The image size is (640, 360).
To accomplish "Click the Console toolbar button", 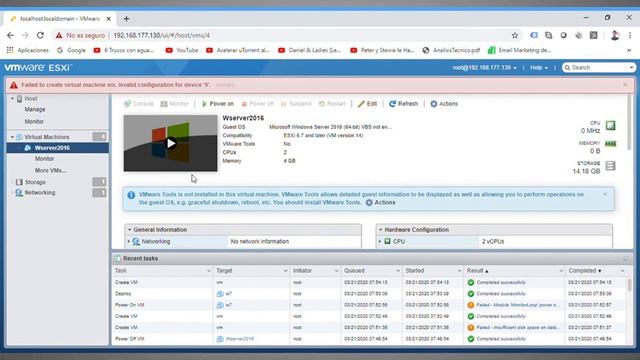I will (x=139, y=104).
